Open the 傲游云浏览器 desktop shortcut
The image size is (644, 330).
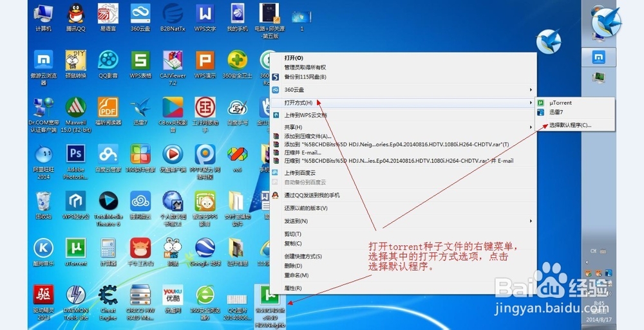point(43,68)
